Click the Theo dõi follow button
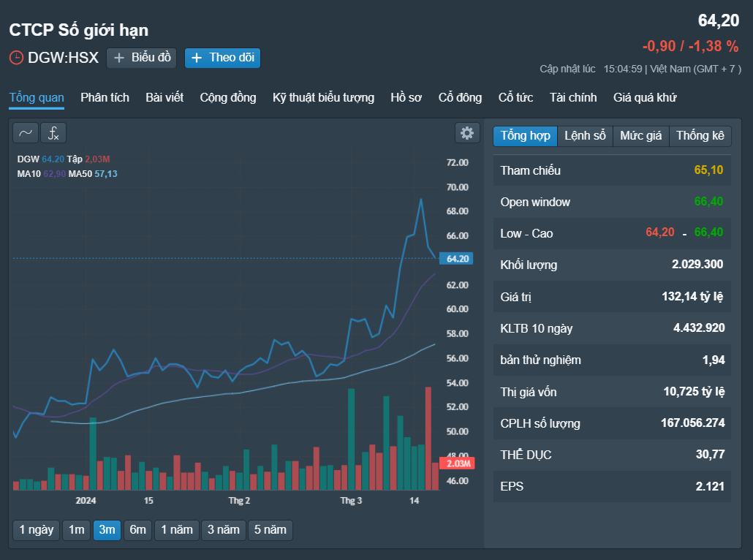 tap(222, 58)
